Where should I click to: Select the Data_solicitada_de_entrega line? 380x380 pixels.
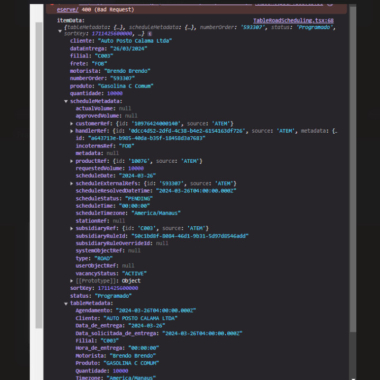159,333
